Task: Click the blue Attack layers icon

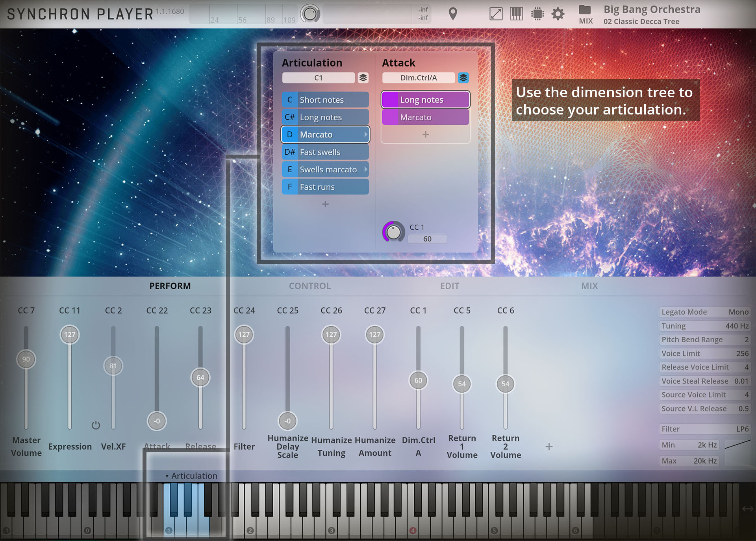Action: pos(463,78)
